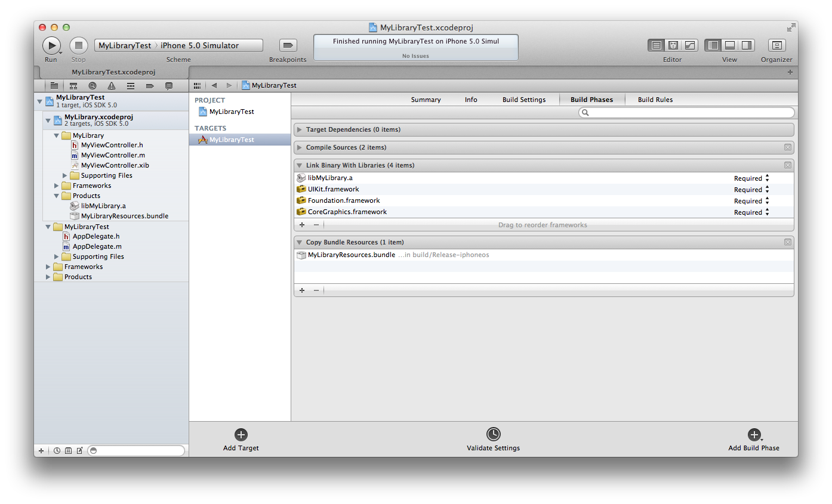Expand navigator Supporting Files under MyLibrary
832x504 pixels.
click(x=65, y=175)
